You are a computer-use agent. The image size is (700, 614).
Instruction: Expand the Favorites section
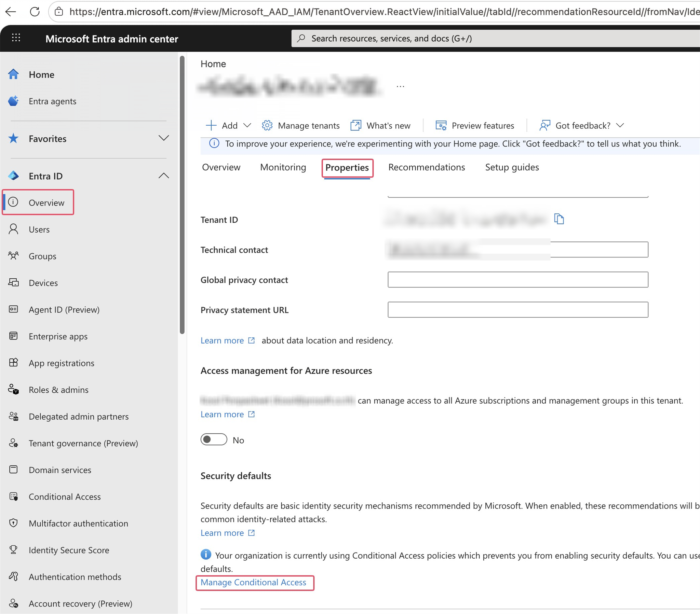[164, 138]
